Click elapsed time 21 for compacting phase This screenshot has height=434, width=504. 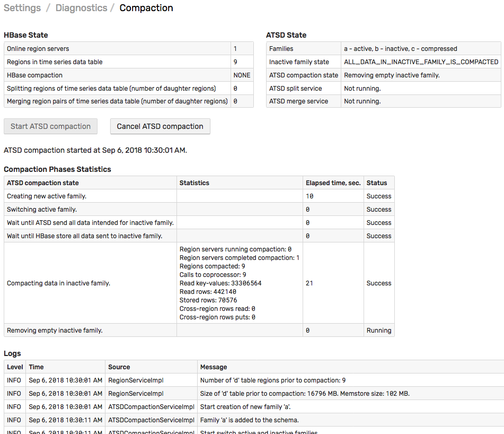pos(309,283)
